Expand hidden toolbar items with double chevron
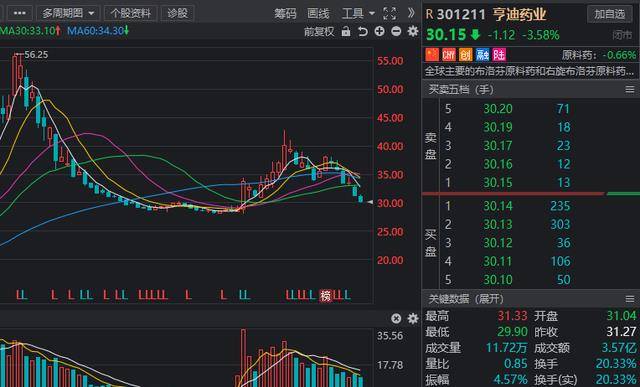Screen dimensions: 640x387 point(411,13)
